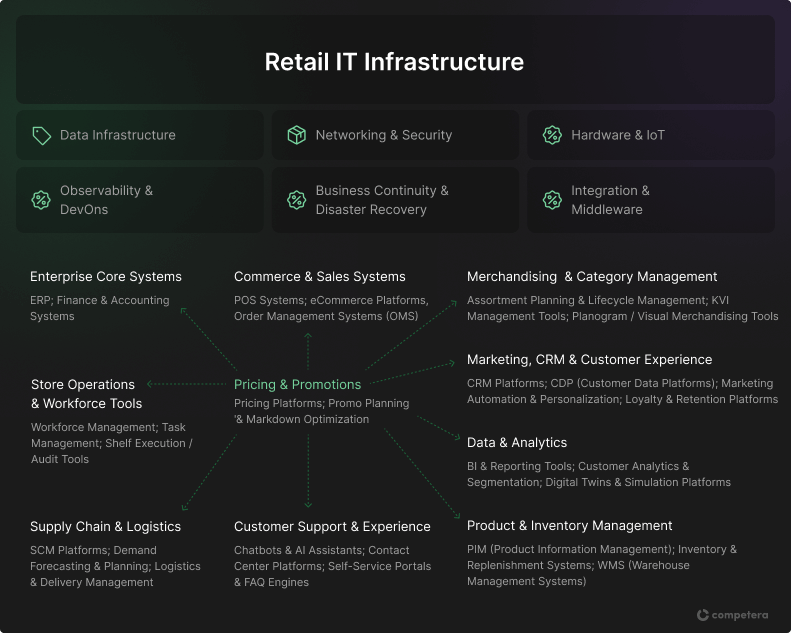Click the box icon beside Networking & Security
The width and height of the screenshot is (791, 633).
click(296, 135)
